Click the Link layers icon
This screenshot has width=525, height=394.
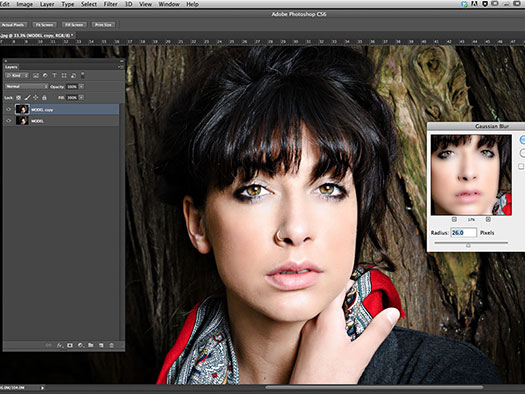click(49, 345)
